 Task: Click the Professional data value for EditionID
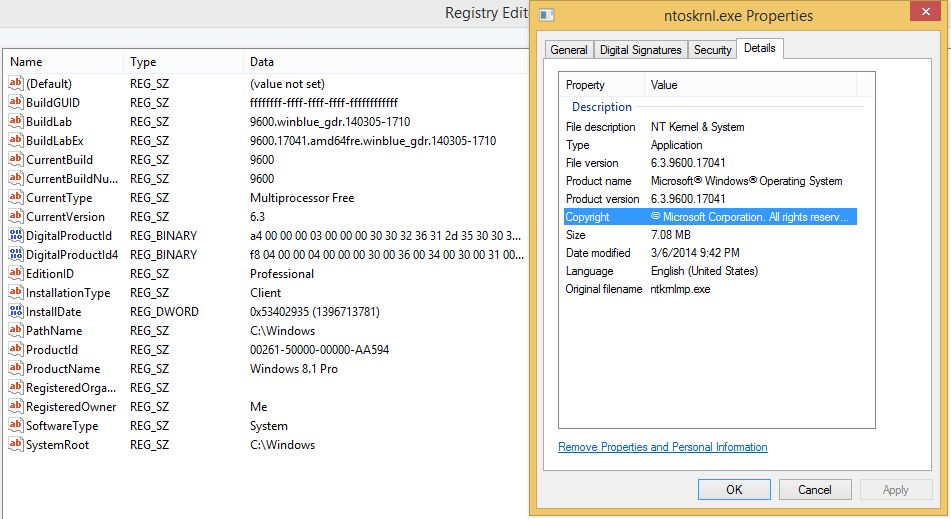pos(282,273)
